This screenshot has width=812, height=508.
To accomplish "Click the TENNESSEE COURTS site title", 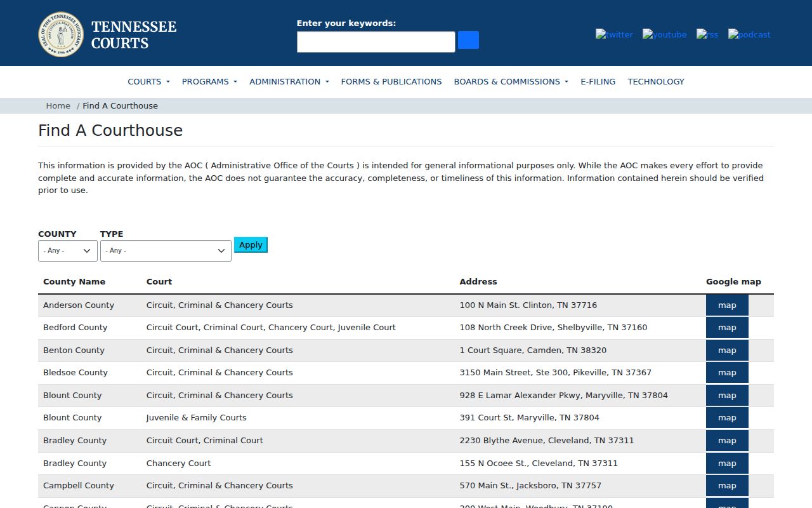I will [134, 35].
